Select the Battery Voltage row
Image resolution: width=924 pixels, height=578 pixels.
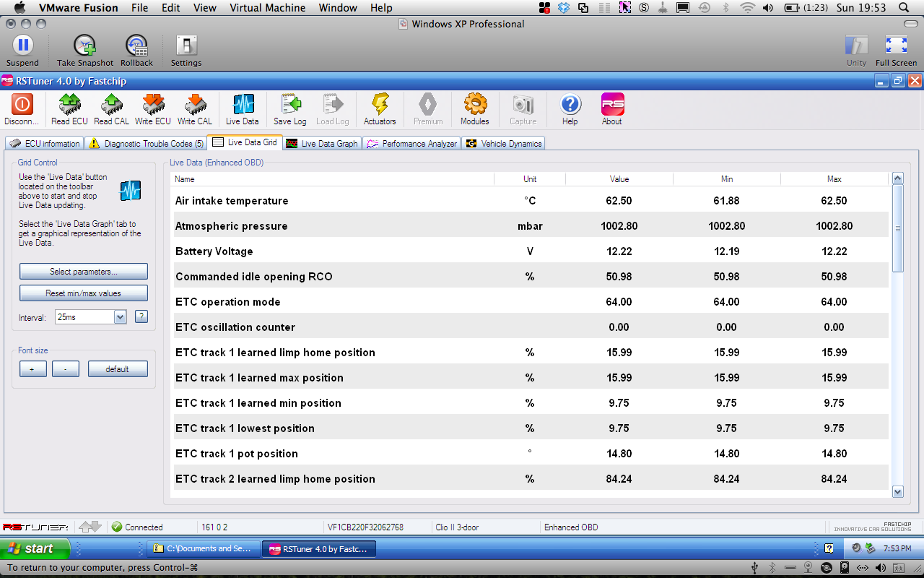530,251
